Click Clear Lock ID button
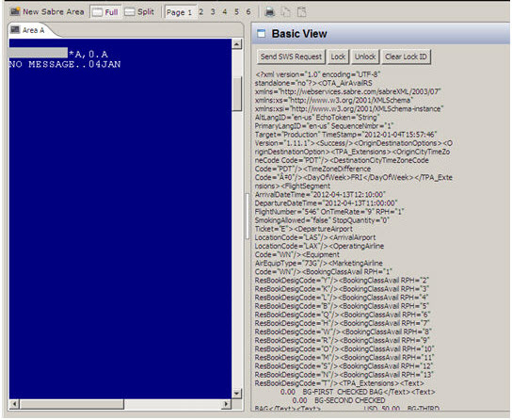Screen dimensions: 512x420 (406, 57)
